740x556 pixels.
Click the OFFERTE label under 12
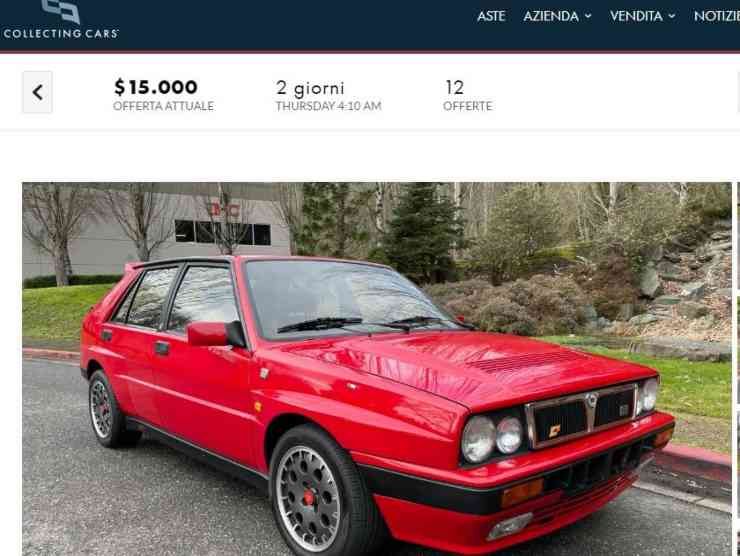[467, 106]
